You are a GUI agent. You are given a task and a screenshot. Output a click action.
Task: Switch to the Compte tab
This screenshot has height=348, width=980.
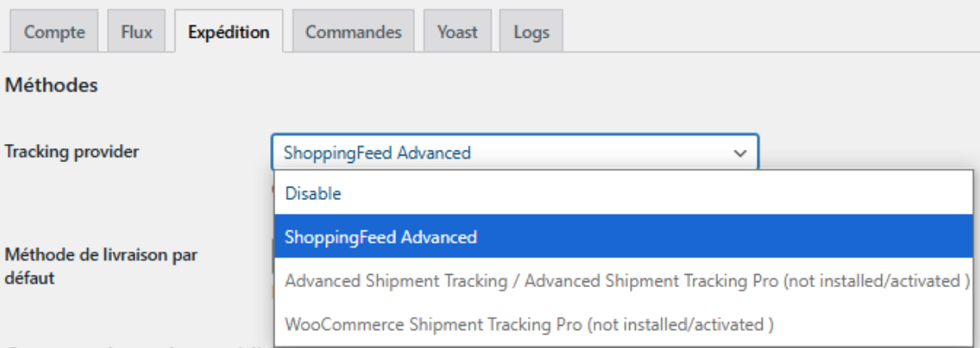click(54, 31)
